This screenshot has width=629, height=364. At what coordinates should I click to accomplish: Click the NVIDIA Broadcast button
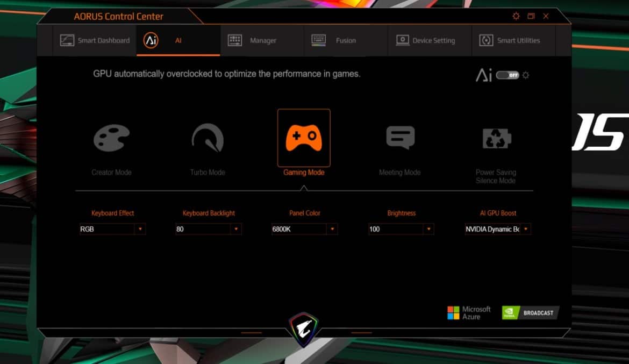[530, 313]
